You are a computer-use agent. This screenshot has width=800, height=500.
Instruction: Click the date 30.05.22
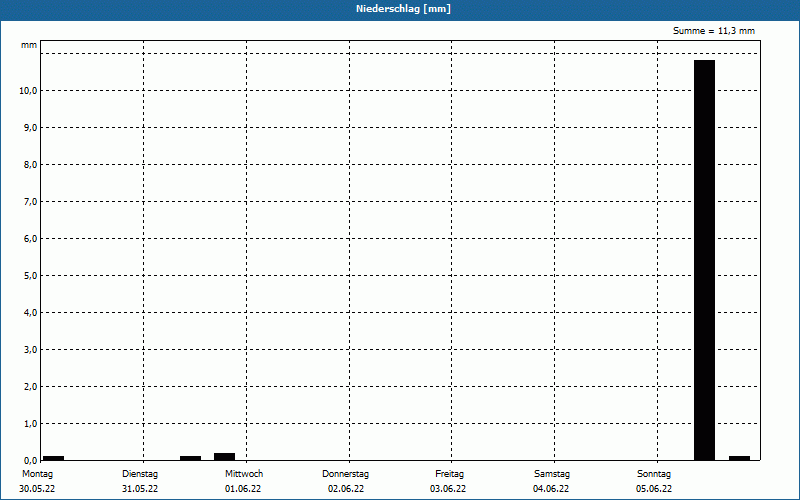click(37, 489)
